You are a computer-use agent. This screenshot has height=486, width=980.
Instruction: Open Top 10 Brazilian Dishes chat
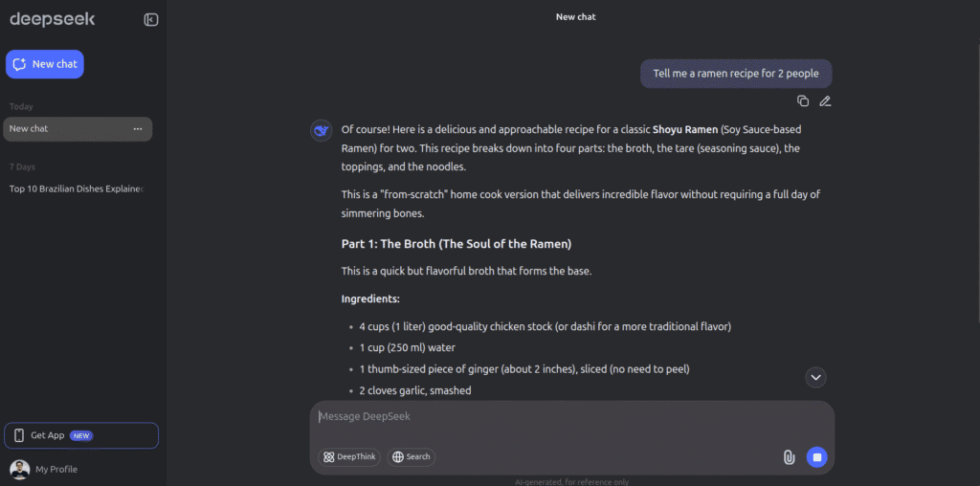point(77,188)
